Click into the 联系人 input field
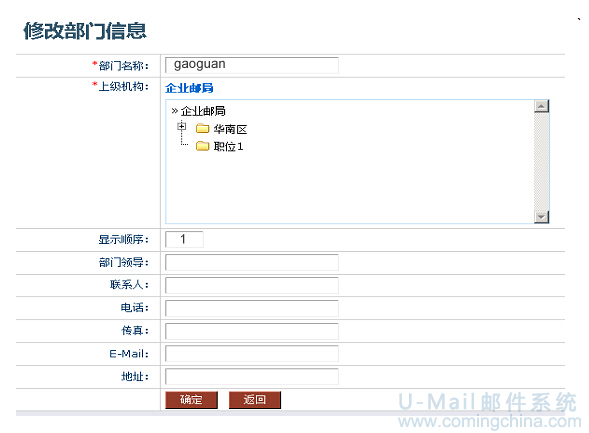The height and width of the screenshot is (433, 589). pyautogui.click(x=252, y=285)
